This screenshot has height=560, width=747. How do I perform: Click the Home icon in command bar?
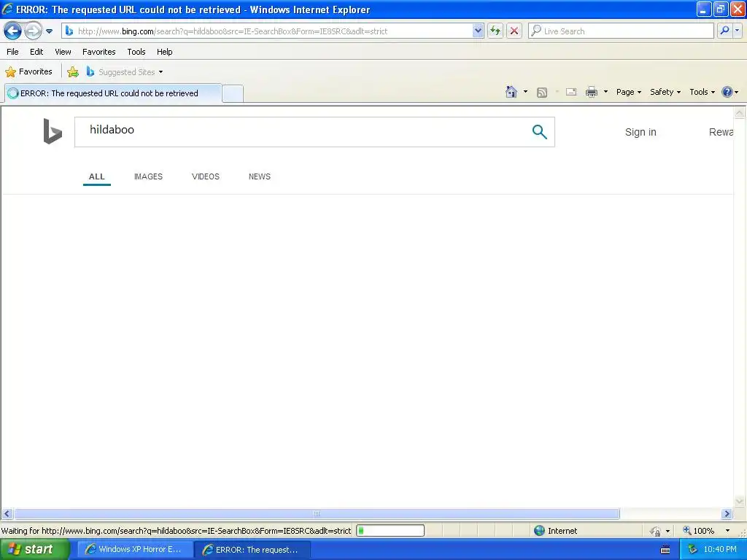click(x=511, y=92)
